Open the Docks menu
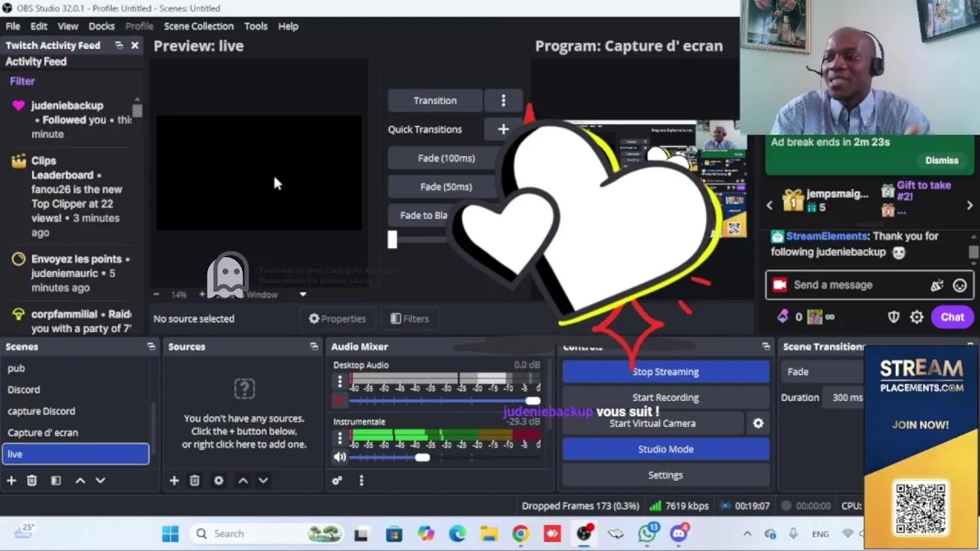 coord(101,26)
